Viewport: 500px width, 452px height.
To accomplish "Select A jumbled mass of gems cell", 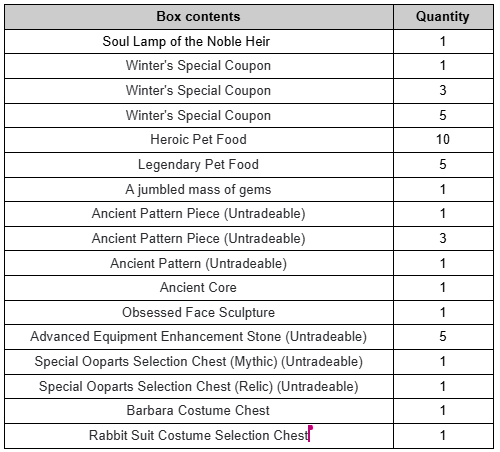I will [x=199, y=190].
